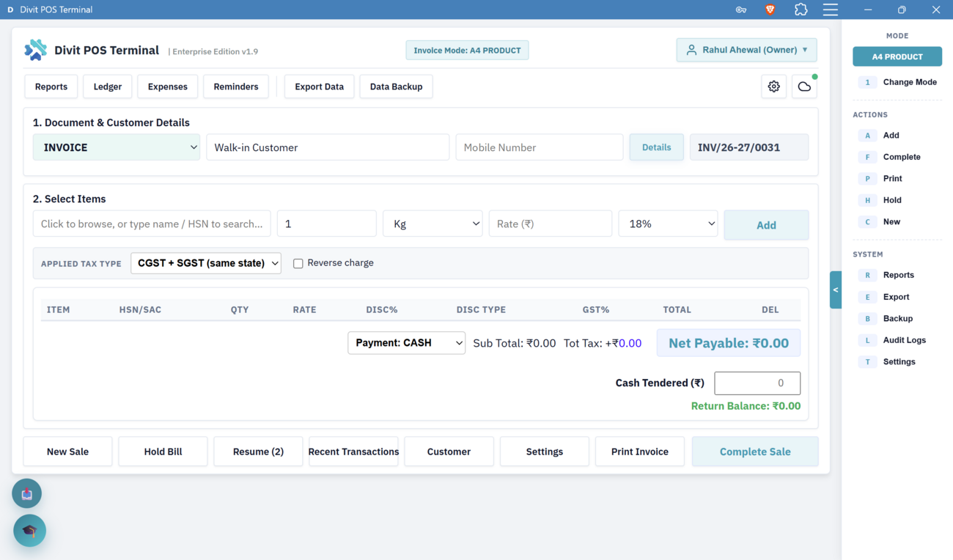Click the '1' badge for Change Mode
Image resolution: width=953 pixels, height=560 pixels.
(867, 82)
